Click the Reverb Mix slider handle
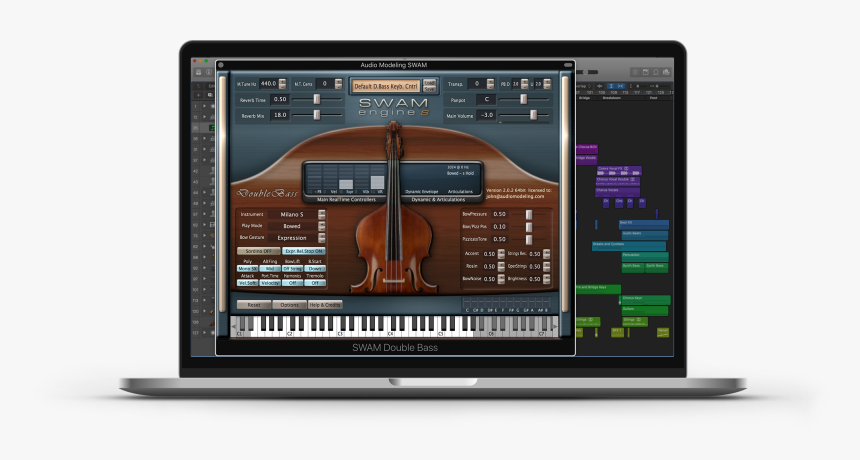 (x=316, y=115)
